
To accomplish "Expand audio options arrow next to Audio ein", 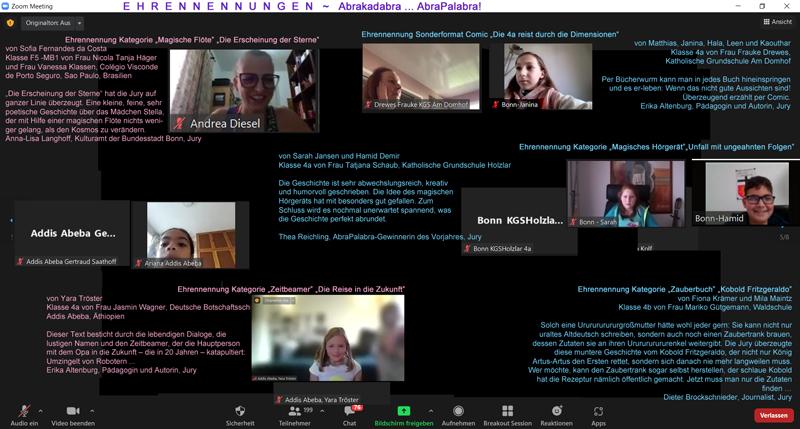I will tap(40, 411).
